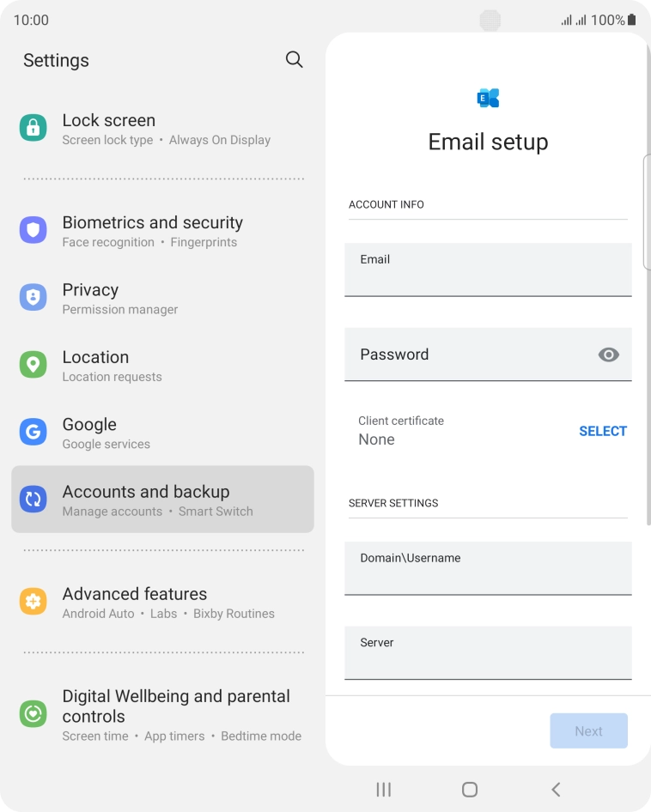Open the Lock screen settings entry
This screenshot has height=812, width=651.
point(163,129)
